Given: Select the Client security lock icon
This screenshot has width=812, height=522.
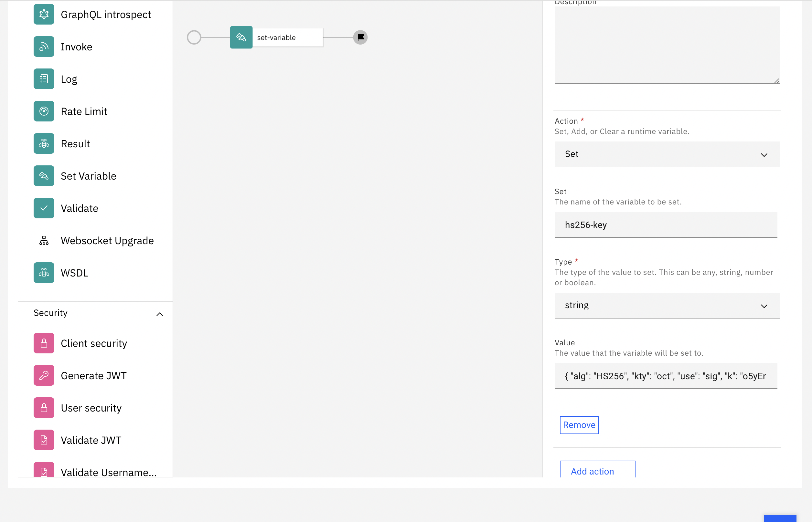Looking at the screenshot, I should point(44,343).
